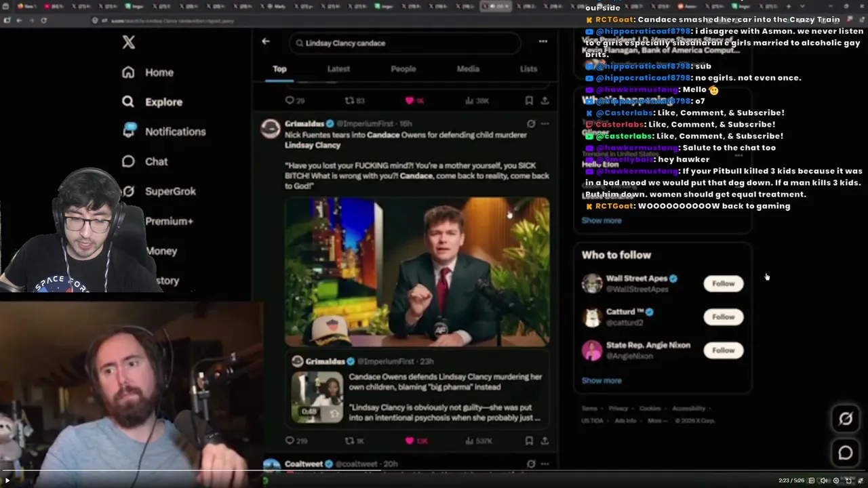Open Money in the X sidebar
This screenshot has height=488, width=868.
click(x=161, y=251)
